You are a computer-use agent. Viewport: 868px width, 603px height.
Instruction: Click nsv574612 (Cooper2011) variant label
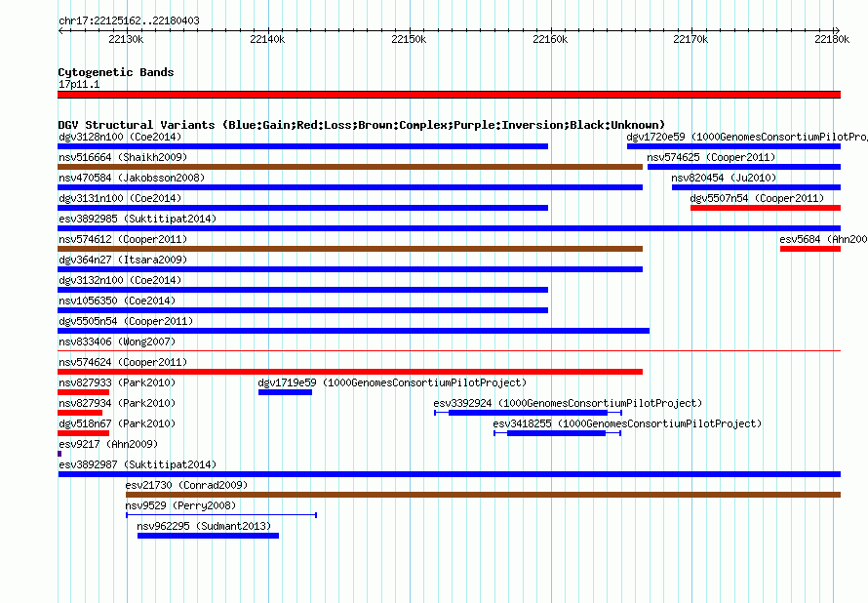(x=123, y=239)
